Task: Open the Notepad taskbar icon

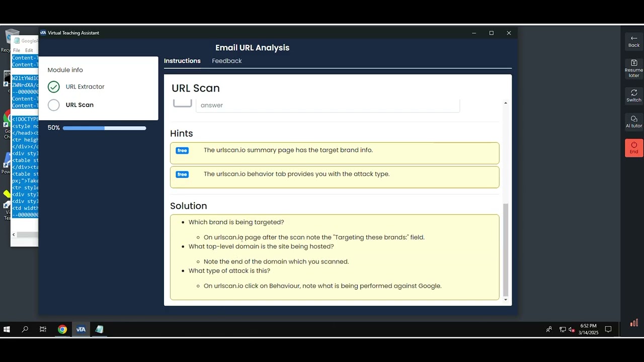Action: coord(99,329)
